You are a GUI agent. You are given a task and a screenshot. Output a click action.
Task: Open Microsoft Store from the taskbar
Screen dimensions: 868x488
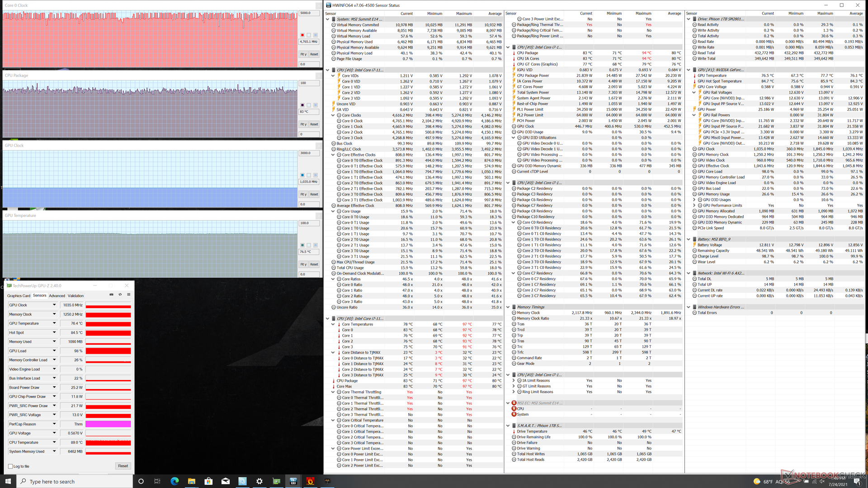pos(208,481)
